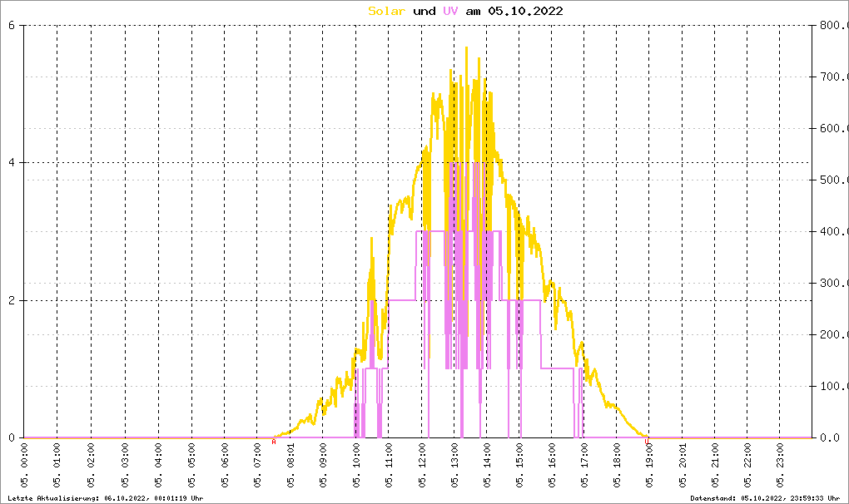This screenshot has height=504, width=849.
Task: Click the time label "05. 17:00"
Action: tap(584, 465)
